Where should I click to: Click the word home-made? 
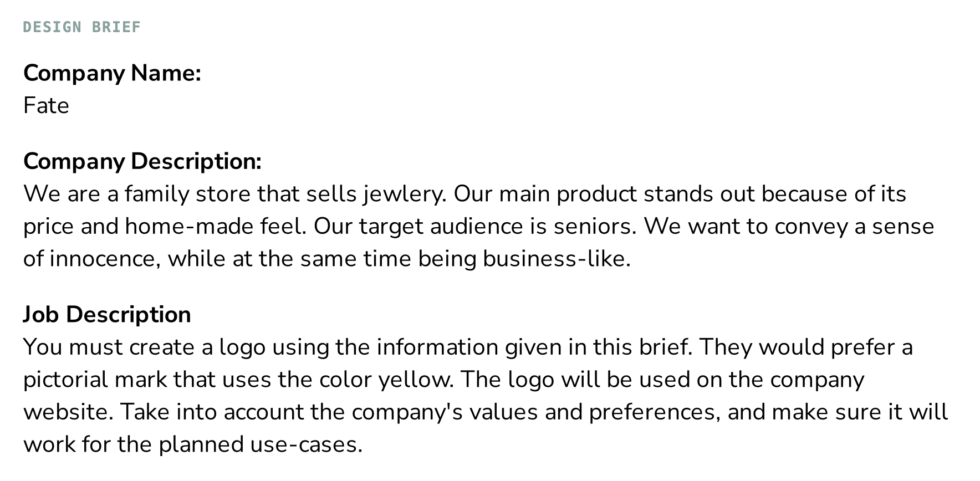pos(189,226)
